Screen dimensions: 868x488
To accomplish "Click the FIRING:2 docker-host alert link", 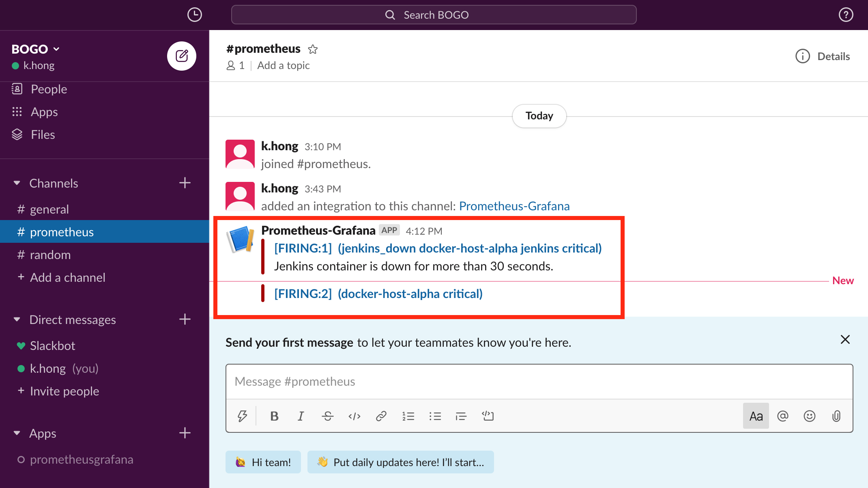I will click(377, 293).
